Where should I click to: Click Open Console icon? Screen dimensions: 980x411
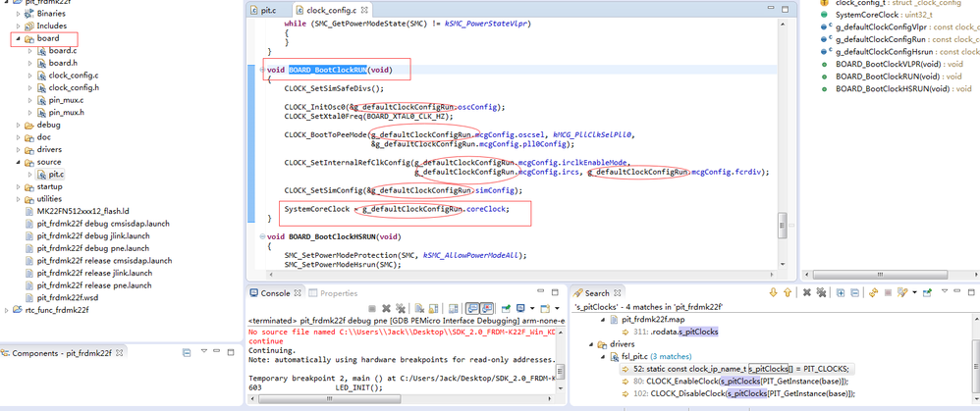(x=545, y=309)
